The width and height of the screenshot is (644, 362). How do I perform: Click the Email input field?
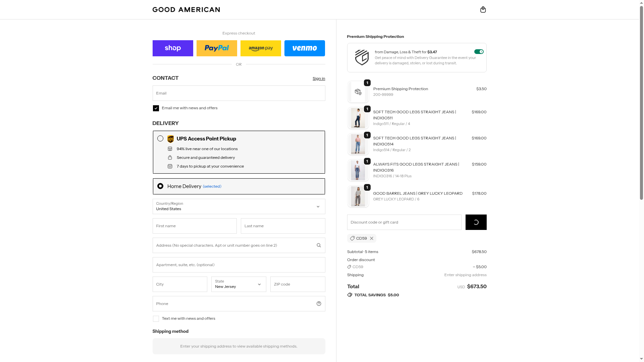(x=238, y=93)
